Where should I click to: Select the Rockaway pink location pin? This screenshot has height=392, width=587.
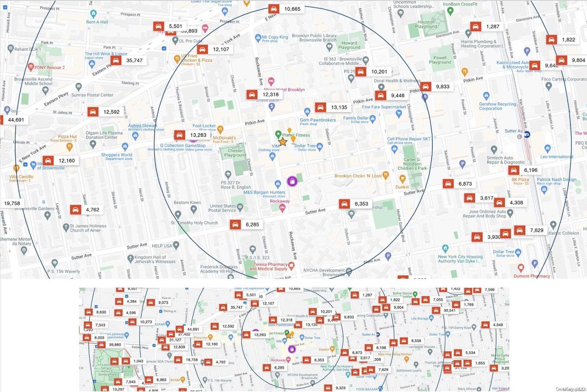[x=282, y=208]
